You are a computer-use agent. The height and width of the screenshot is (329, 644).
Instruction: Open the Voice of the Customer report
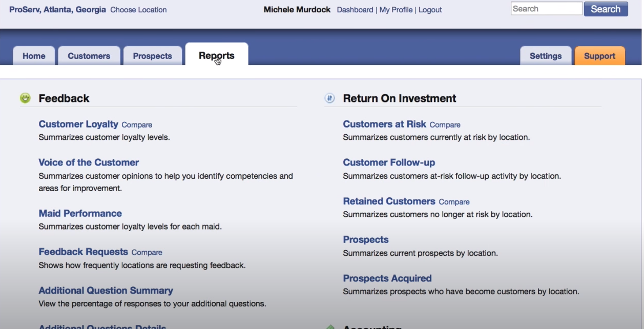(89, 162)
